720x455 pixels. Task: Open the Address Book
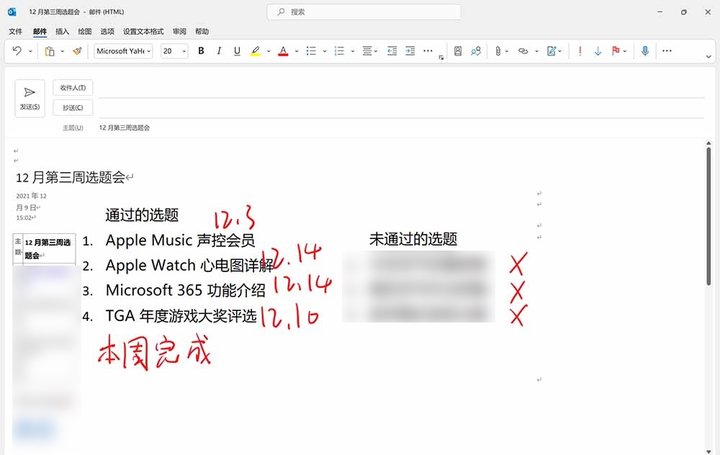click(x=457, y=51)
